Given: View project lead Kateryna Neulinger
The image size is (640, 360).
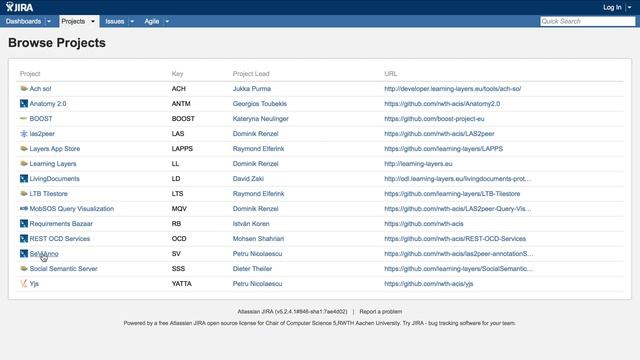Looking at the screenshot, I should pos(260,119).
